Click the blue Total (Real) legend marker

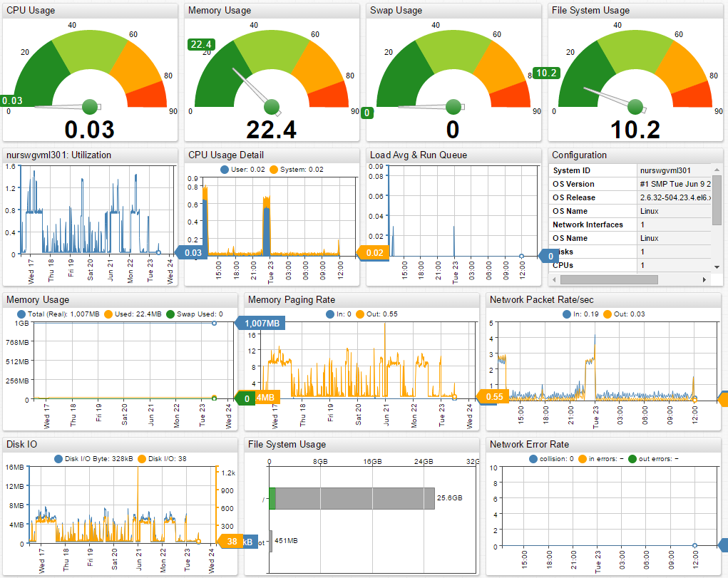click(x=21, y=313)
